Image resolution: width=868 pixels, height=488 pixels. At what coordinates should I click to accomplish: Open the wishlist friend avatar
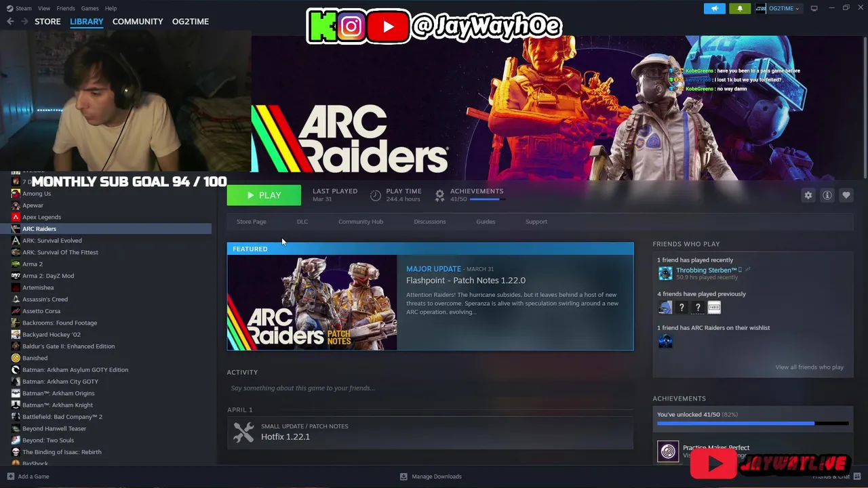pos(665,342)
